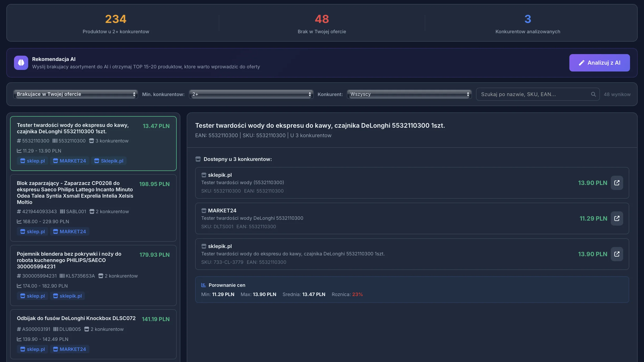Open external link for MARKET24 offer

coord(617,218)
